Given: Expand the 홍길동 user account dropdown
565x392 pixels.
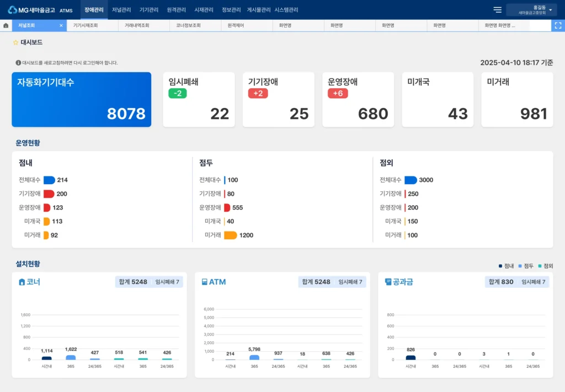Looking at the screenshot, I should tap(550, 10).
